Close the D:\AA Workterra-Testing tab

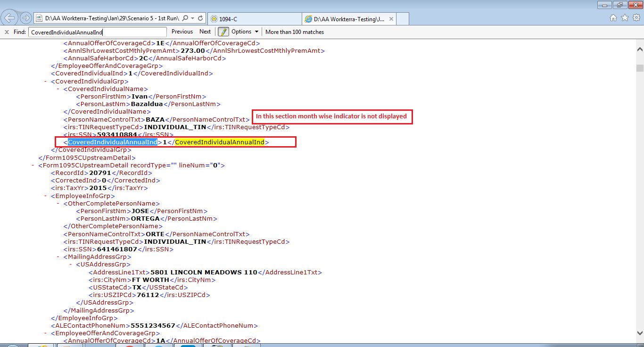pyautogui.click(x=391, y=19)
